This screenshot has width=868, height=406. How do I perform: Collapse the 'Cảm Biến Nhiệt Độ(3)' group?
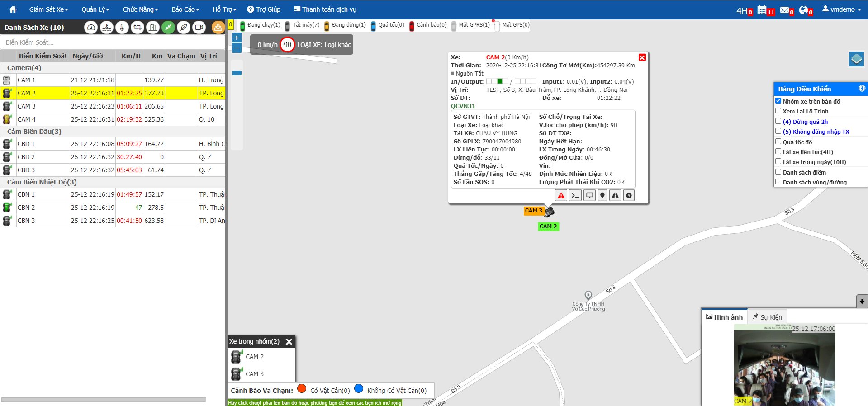pyautogui.click(x=113, y=182)
